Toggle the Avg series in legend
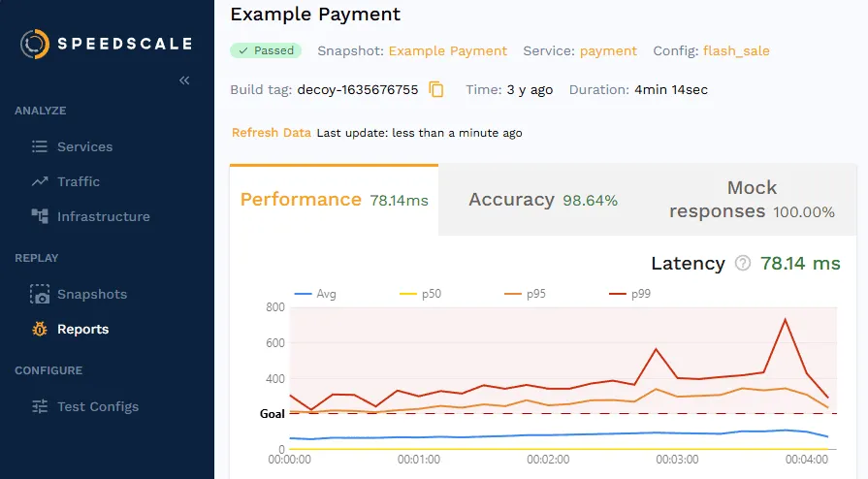This screenshot has width=868, height=479. coord(315,294)
